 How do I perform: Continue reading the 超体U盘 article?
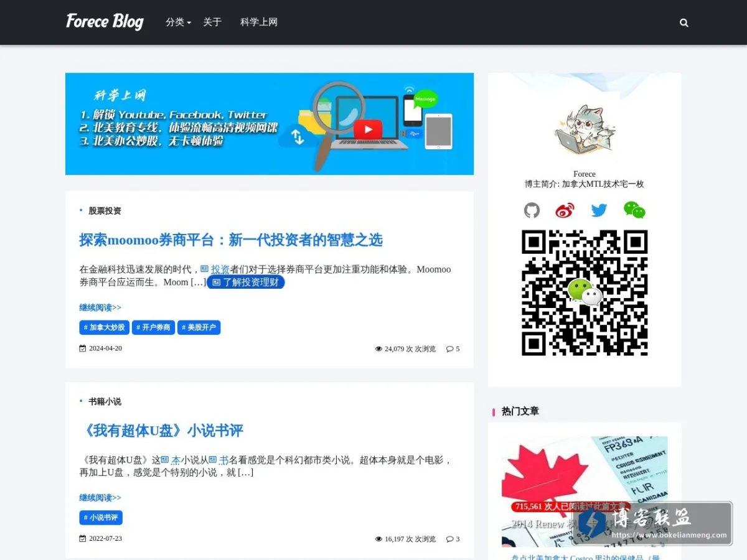(x=100, y=498)
